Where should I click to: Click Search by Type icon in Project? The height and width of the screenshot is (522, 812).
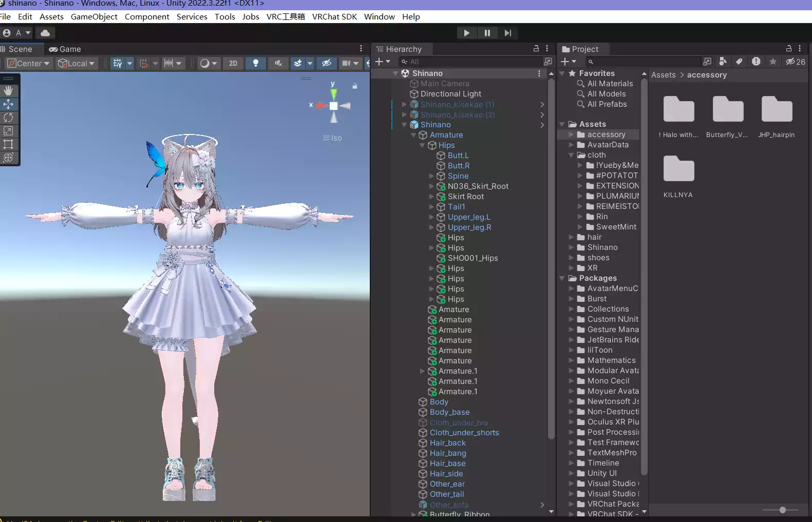pyautogui.click(x=723, y=62)
